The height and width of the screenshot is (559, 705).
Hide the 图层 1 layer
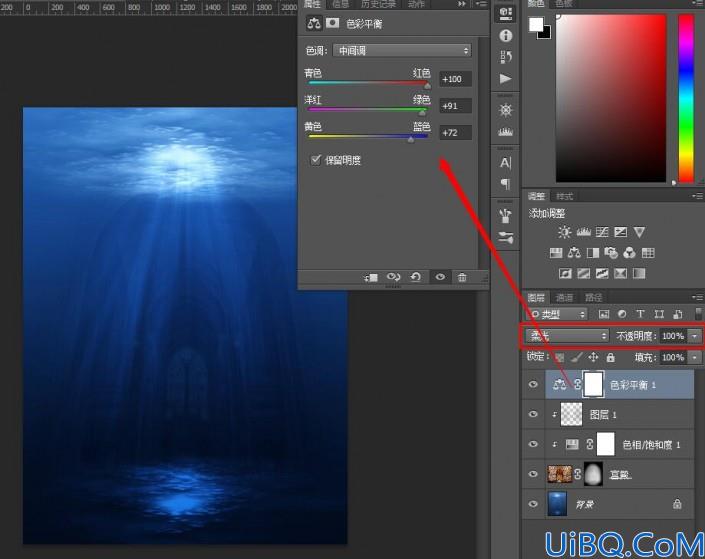[x=533, y=414]
